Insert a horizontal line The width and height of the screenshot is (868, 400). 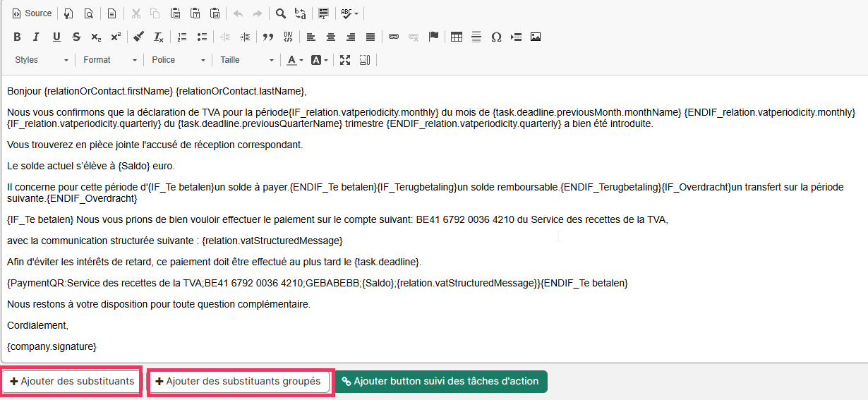click(x=476, y=37)
